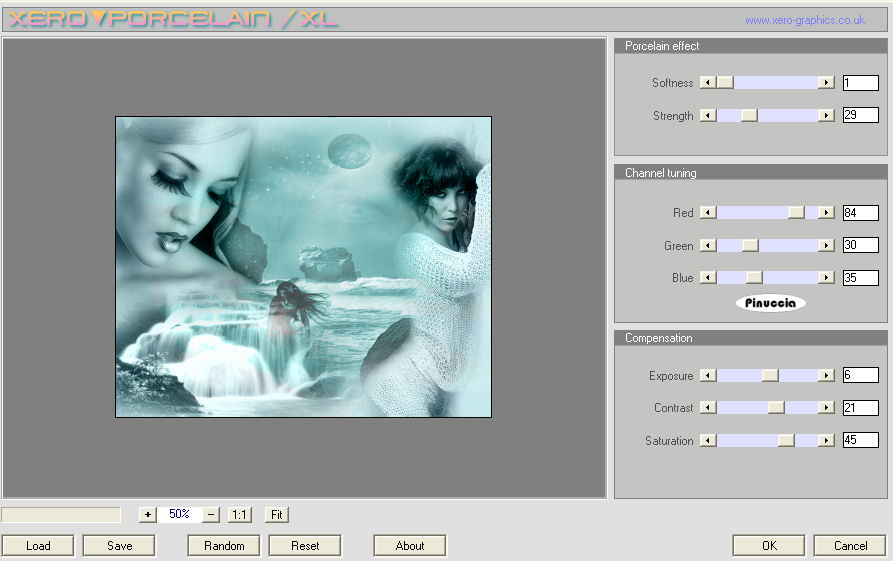Click the 50% zoom level readout

[x=179, y=514]
